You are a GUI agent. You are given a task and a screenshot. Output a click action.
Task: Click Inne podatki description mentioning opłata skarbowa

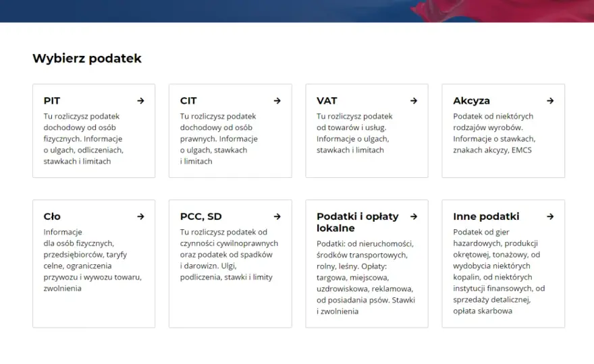pos(499,271)
